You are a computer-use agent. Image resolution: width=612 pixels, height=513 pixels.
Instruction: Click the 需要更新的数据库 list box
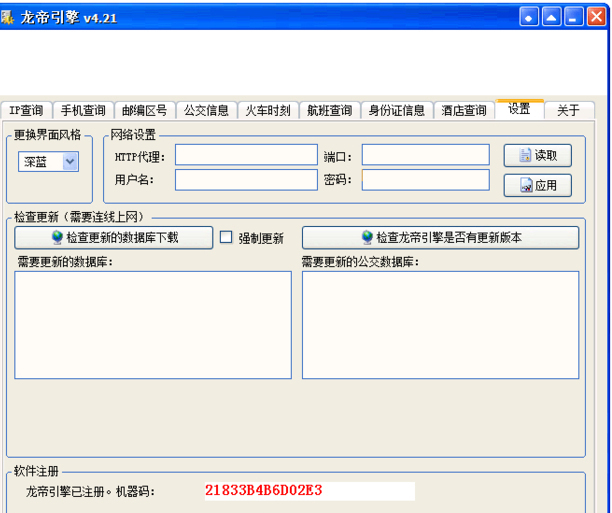point(153,325)
